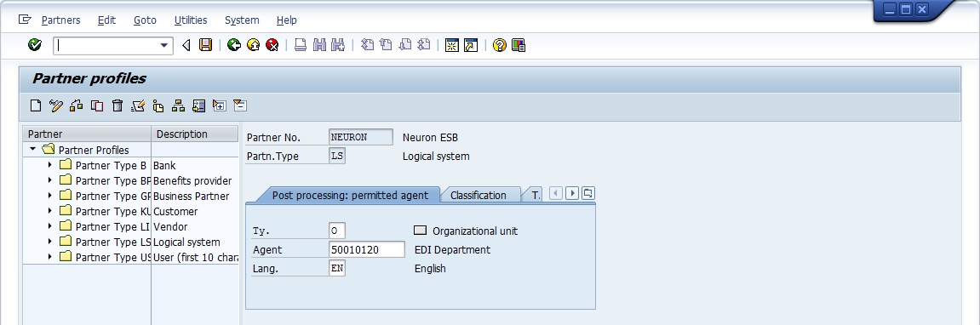The width and height of the screenshot is (980, 325).
Task: Click the other-object icon beside the pencil-glasses icon
Action: coord(77,105)
